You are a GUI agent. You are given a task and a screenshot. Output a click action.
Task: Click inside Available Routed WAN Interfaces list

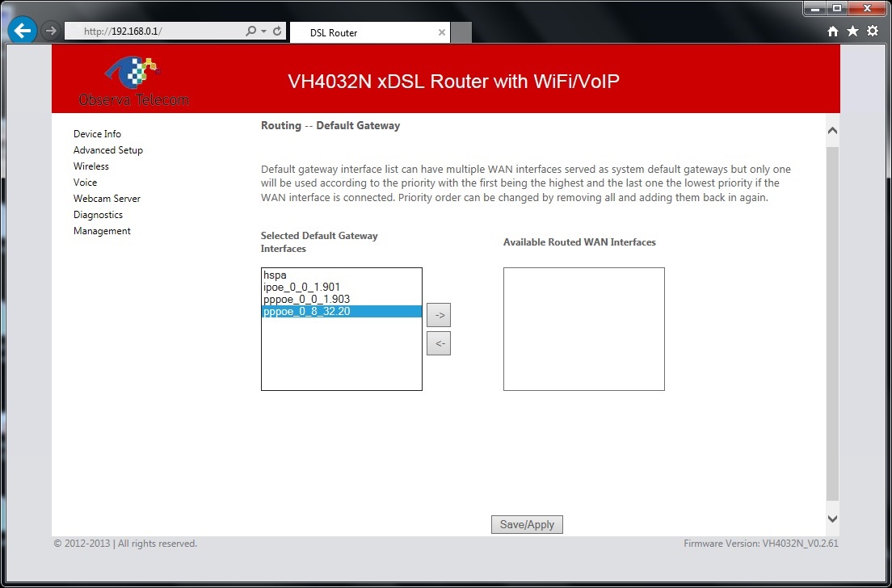coord(583,330)
